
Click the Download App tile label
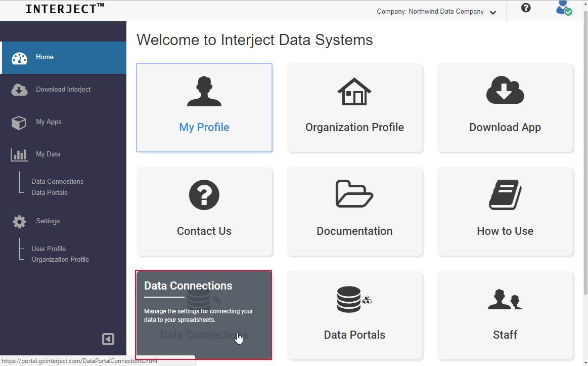pos(505,127)
